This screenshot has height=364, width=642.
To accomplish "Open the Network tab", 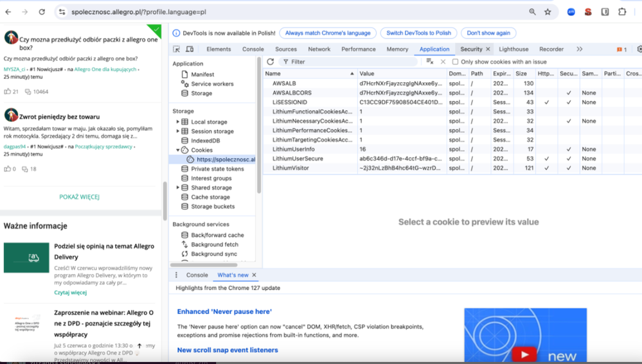I will point(319,49).
